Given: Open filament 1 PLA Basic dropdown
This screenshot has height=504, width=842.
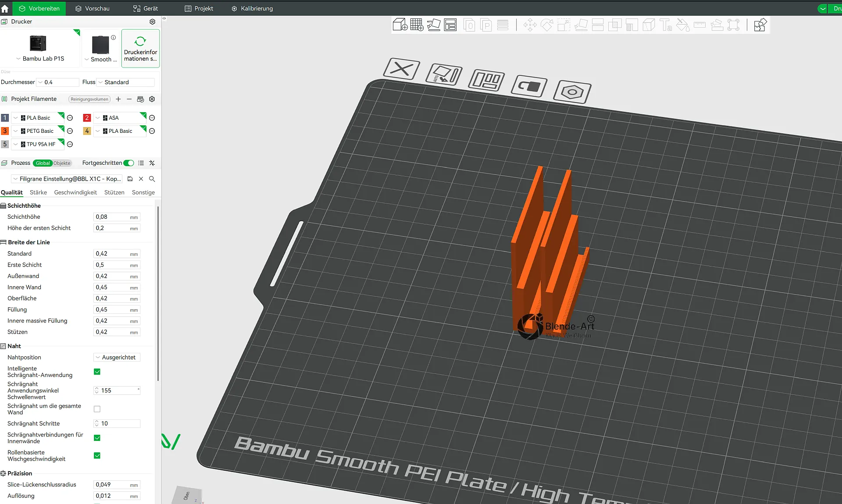Looking at the screenshot, I should point(38,118).
